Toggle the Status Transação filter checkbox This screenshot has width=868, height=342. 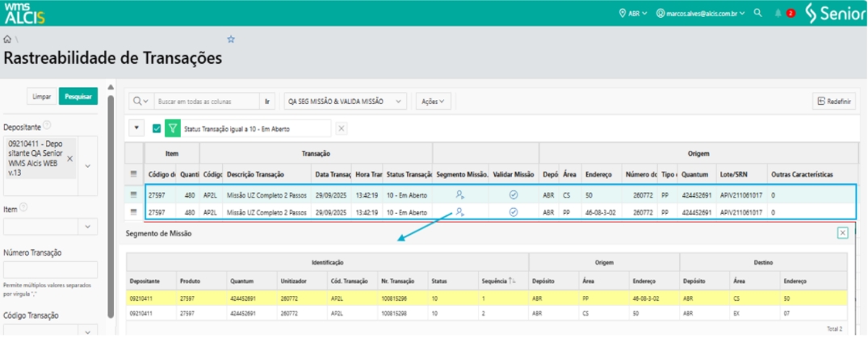[157, 128]
